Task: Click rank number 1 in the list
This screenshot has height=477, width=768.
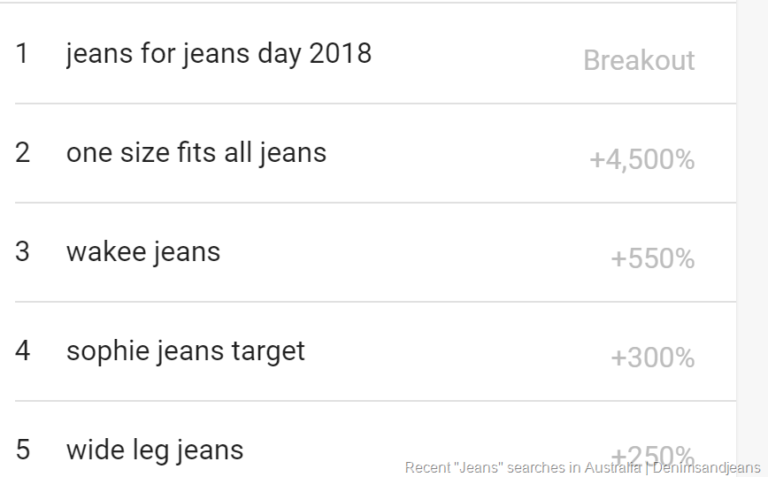Action: (x=22, y=53)
